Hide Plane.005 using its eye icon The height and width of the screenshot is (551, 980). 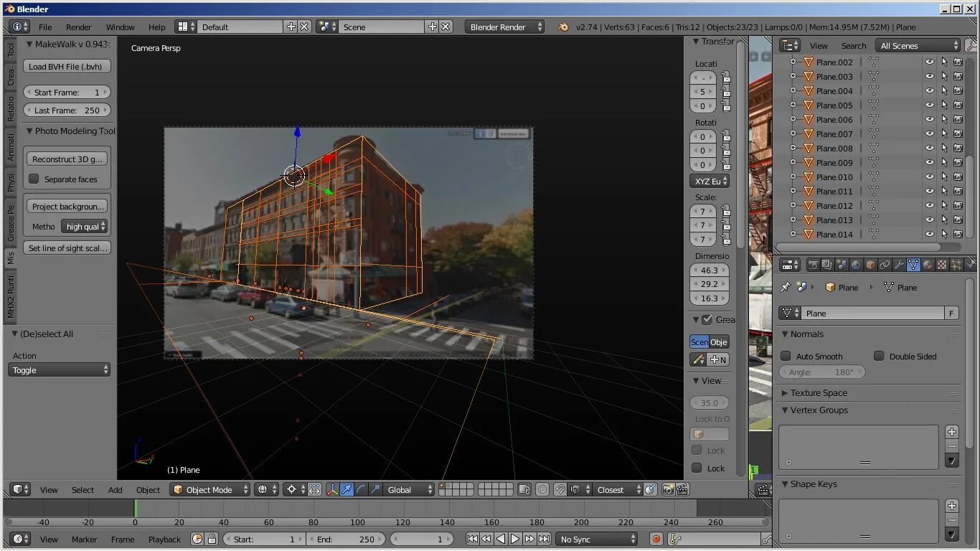pyautogui.click(x=930, y=105)
